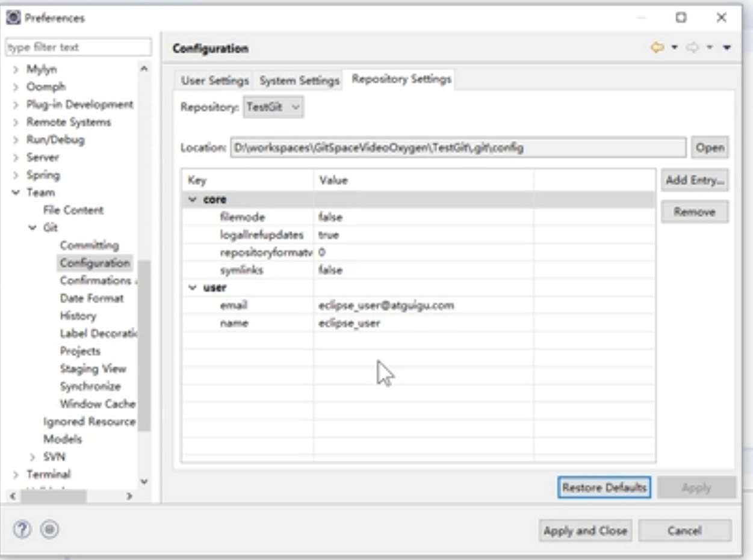
Task: Select Synchronize under Git
Action: (x=90, y=386)
